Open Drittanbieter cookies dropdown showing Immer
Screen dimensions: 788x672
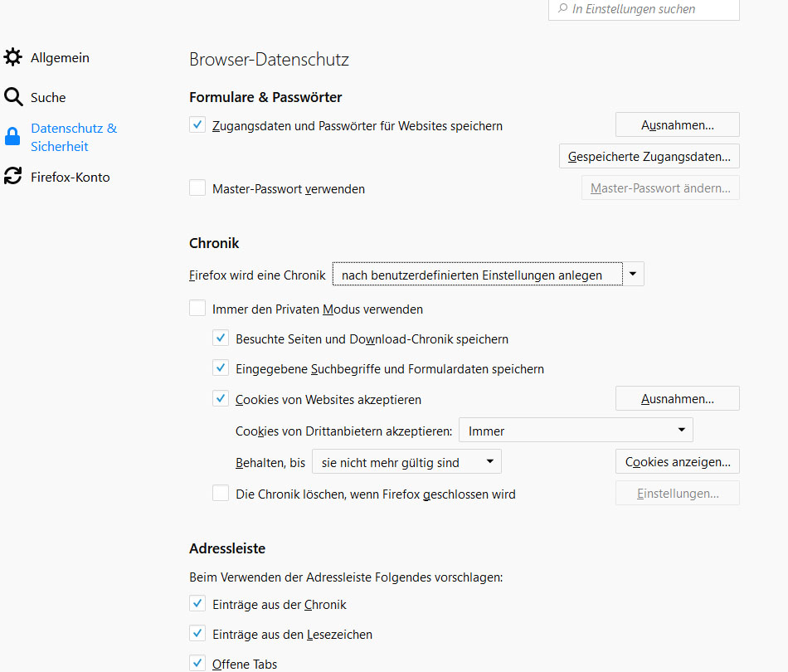(576, 431)
